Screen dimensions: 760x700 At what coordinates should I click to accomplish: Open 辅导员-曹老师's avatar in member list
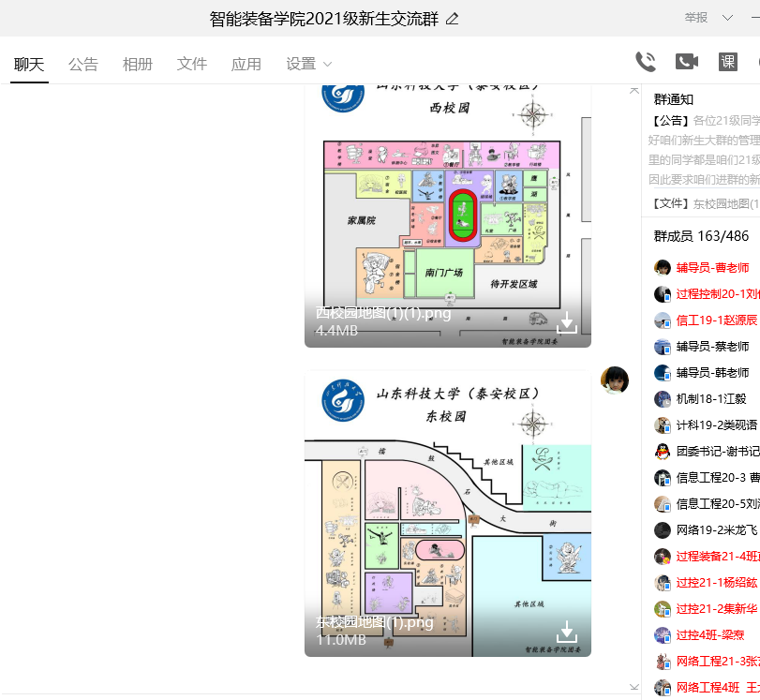[x=663, y=268]
